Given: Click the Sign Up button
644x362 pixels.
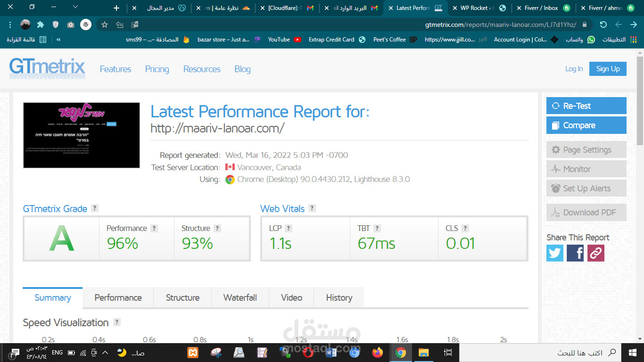Looking at the screenshot, I should click(608, 69).
